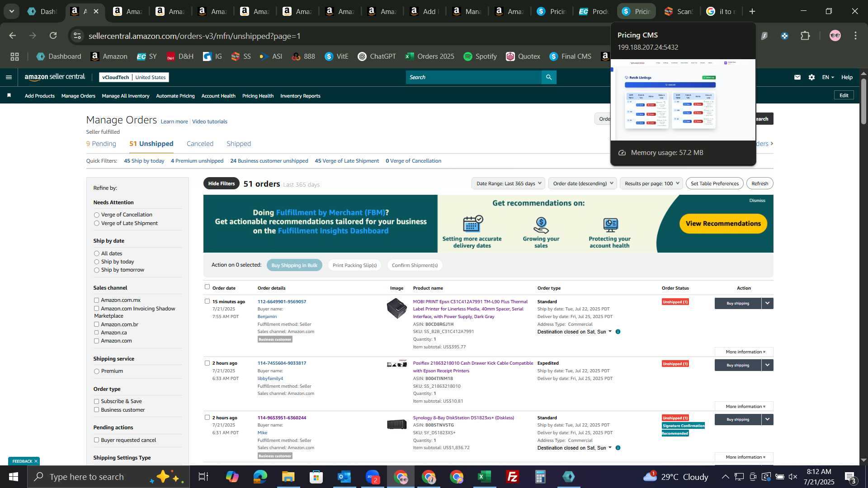The height and width of the screenshot is (488, 868).
Task: Expand Buy shipping arrow for order 112-6649901-9569057
Action: pos(768,303)
